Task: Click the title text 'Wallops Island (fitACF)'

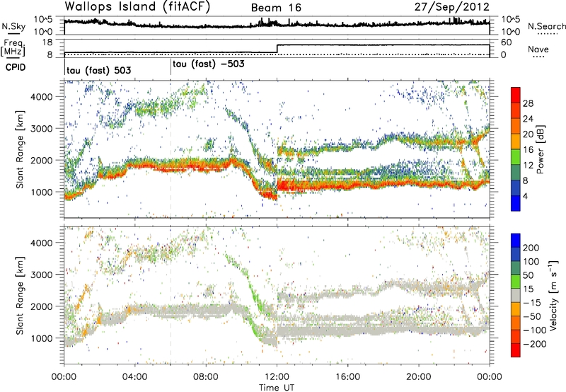Action: click(137, 6)
